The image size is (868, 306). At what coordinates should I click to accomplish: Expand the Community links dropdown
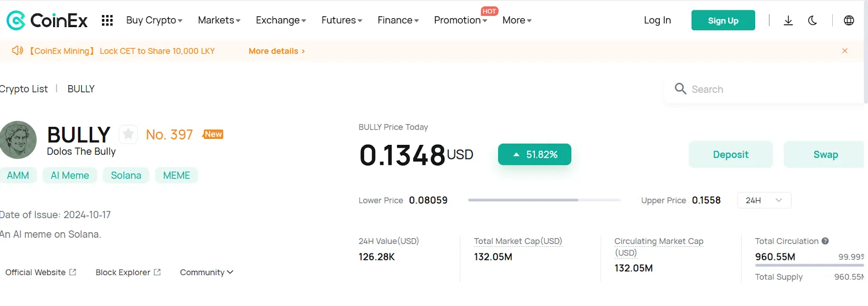207,272
